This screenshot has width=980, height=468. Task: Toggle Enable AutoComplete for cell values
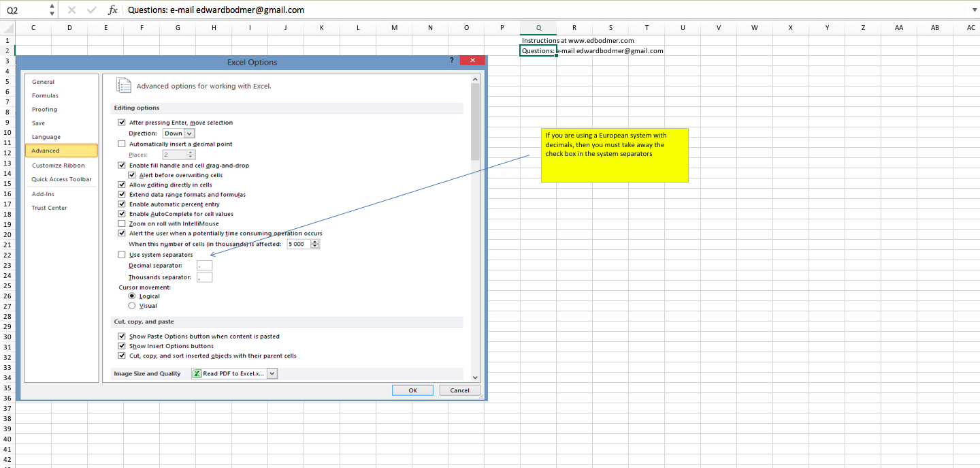click(122, 214)
